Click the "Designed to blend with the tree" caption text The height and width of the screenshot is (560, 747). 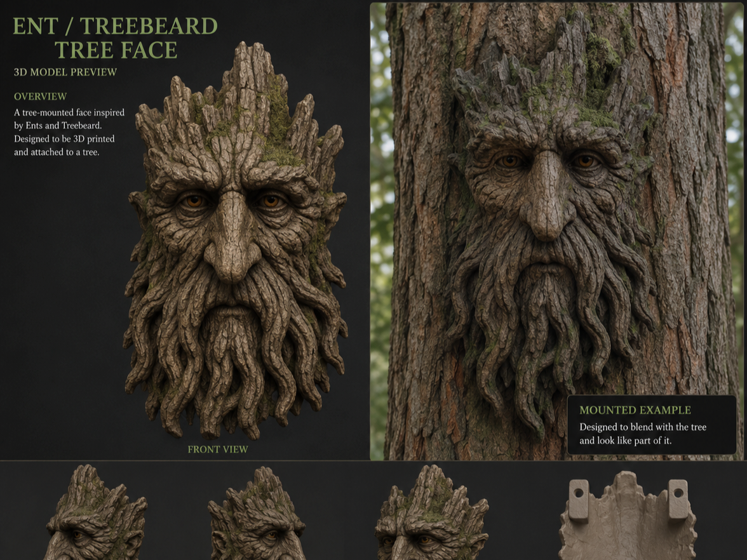pyautogui.click(x=643, y=434)
